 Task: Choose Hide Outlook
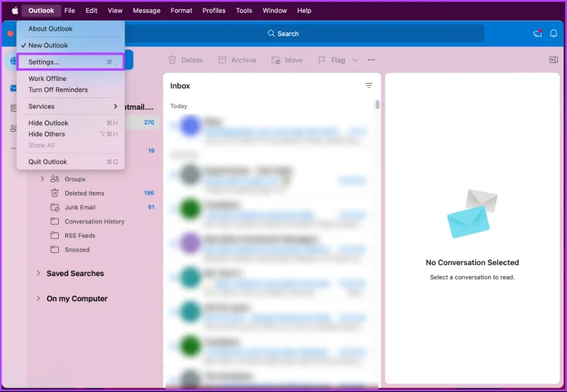(70, 123)
